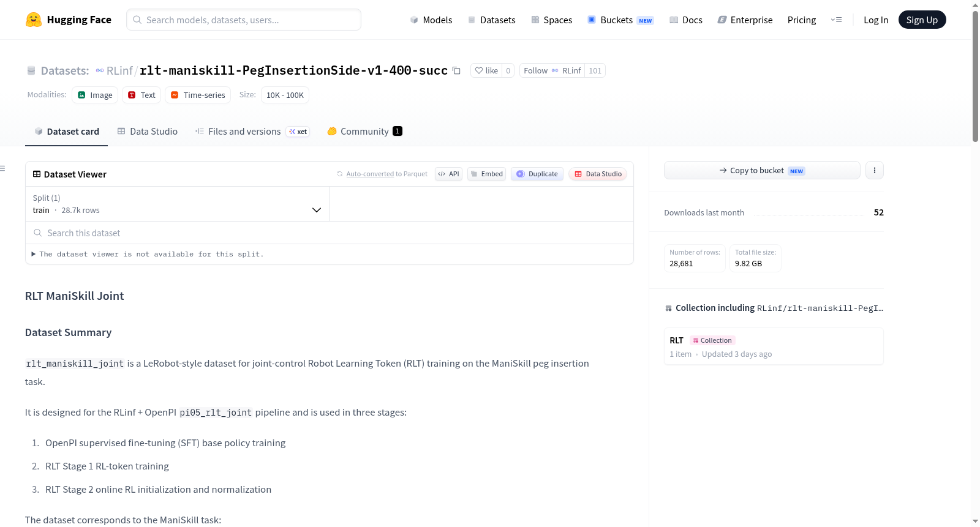Click the Time-series modality tag
The width and height of the screenshot is (980, 527).
198,95
